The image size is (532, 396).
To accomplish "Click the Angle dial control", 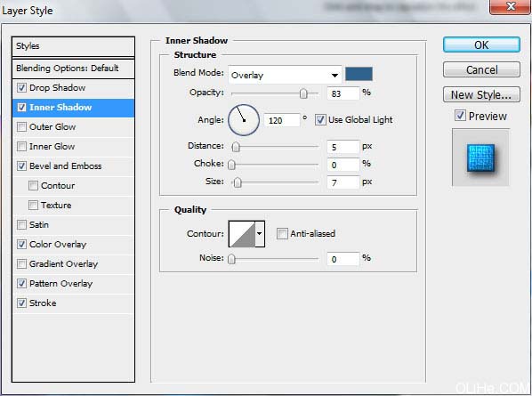I will (244, 120).
